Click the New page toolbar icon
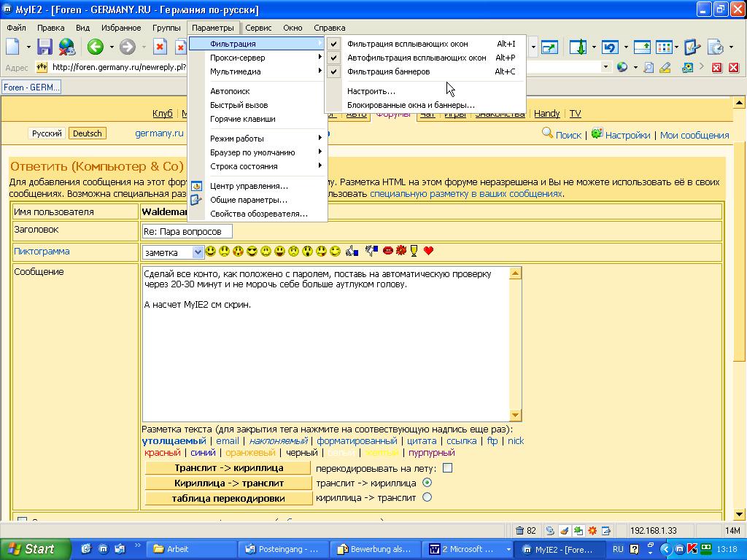The width and height of the screenshot is (747, 560). [13, 47]
